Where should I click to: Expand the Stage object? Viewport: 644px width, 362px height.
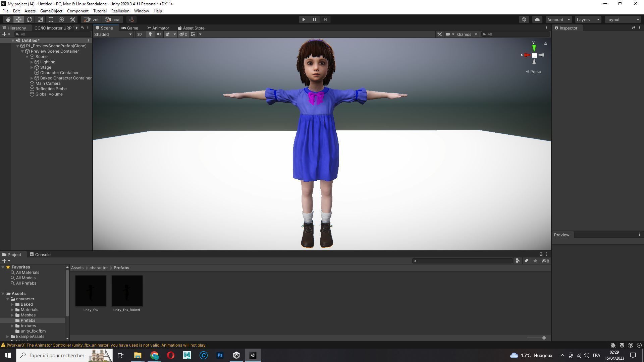[x=32, y=67]
